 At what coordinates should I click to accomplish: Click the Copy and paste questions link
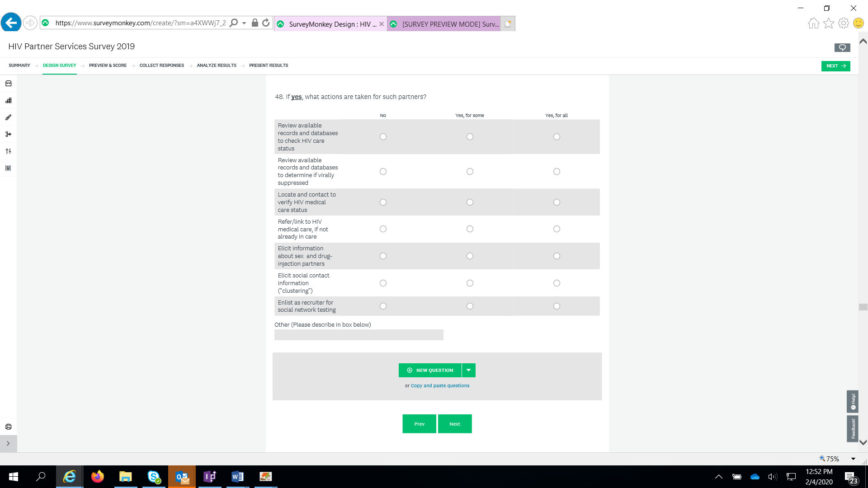[x=440, y=386]
